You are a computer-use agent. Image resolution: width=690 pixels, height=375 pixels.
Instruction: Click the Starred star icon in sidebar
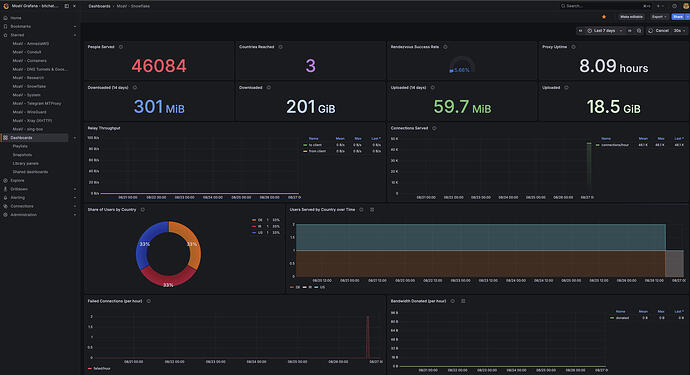point(5,35)
